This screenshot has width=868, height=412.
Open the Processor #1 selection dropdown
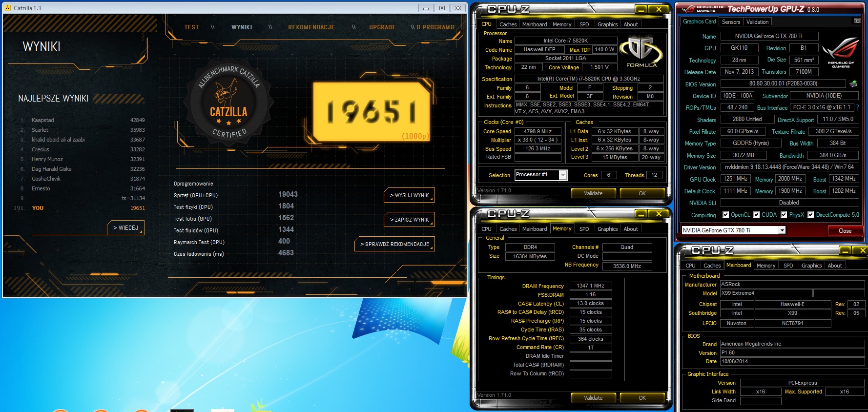tap(563, 175)
